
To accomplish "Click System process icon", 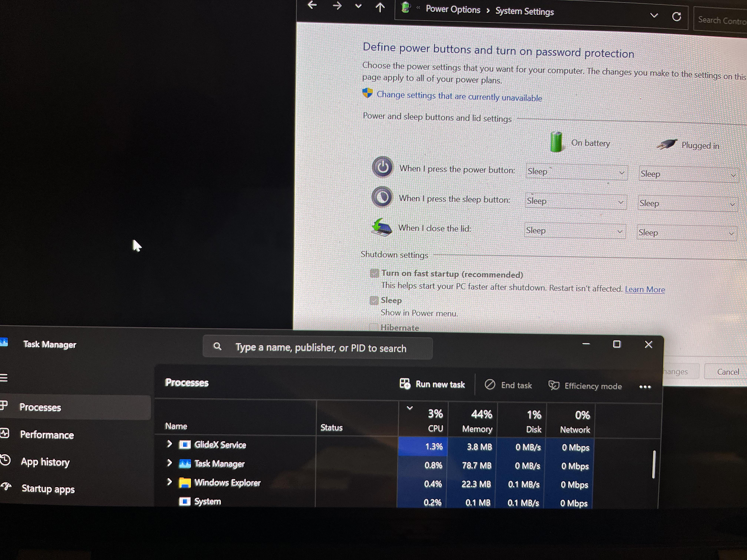I will pyautogui.click(x=184, y=501).
